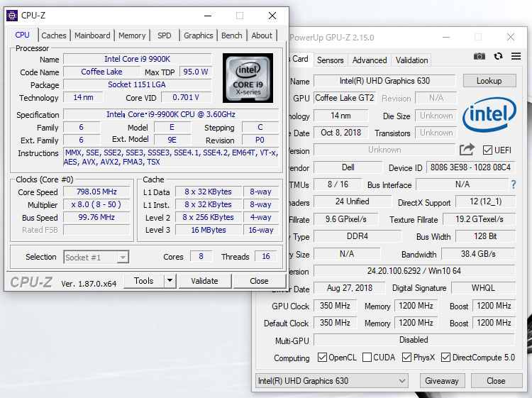Click the Threads count field showing 16
Image resolution: width=532 pixels, height=398 pixels.
(x=266, y=257)
